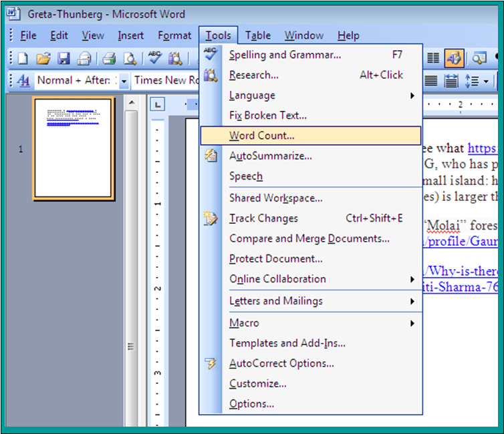Image resolution: width=504 pixels, height=434 pixels.
Task: Click the Print icon in toolbar
Action: tap(109, 59)
